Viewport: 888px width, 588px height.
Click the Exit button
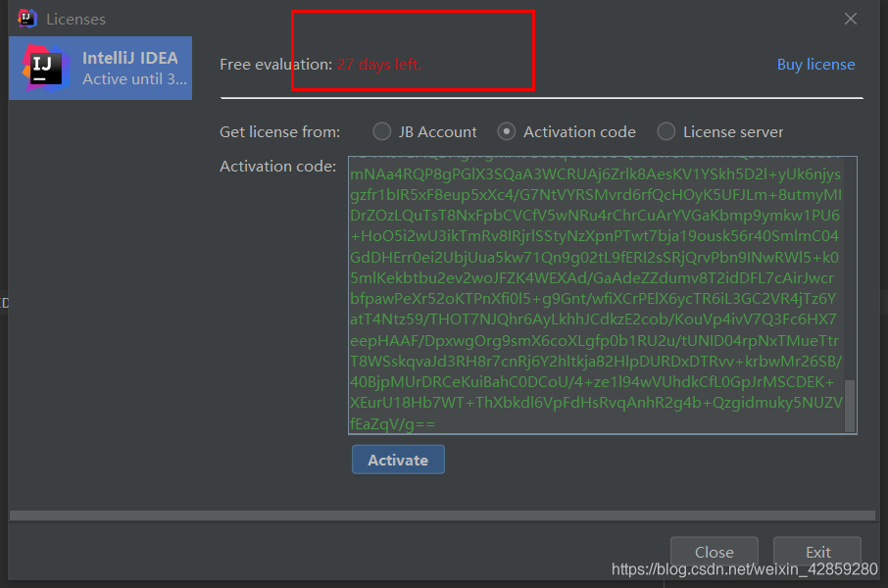point(817,551)
